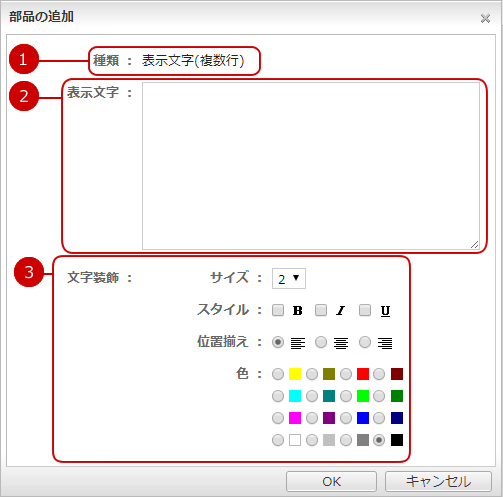
Task: Pick the red color swatch
Action: coord(363,374)
